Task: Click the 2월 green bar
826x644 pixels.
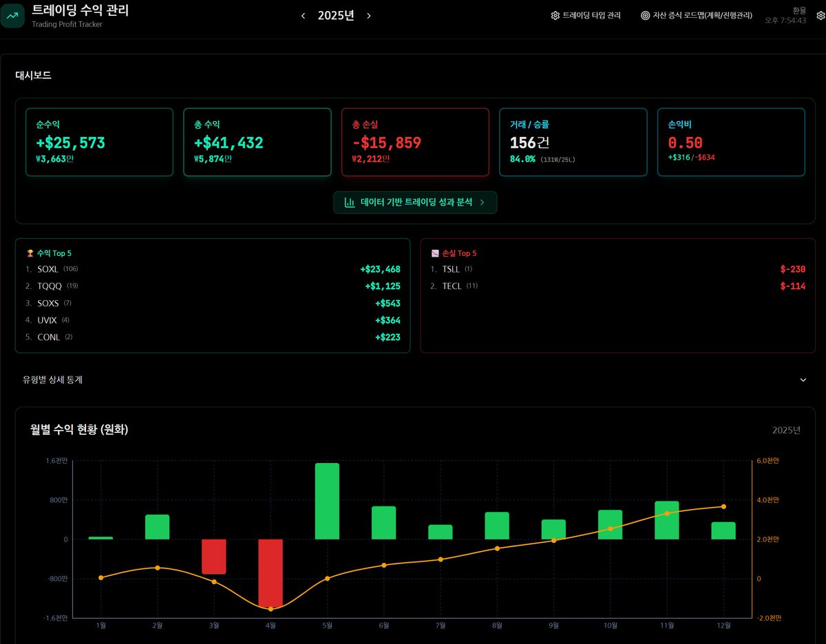Action: pos(157,527)
